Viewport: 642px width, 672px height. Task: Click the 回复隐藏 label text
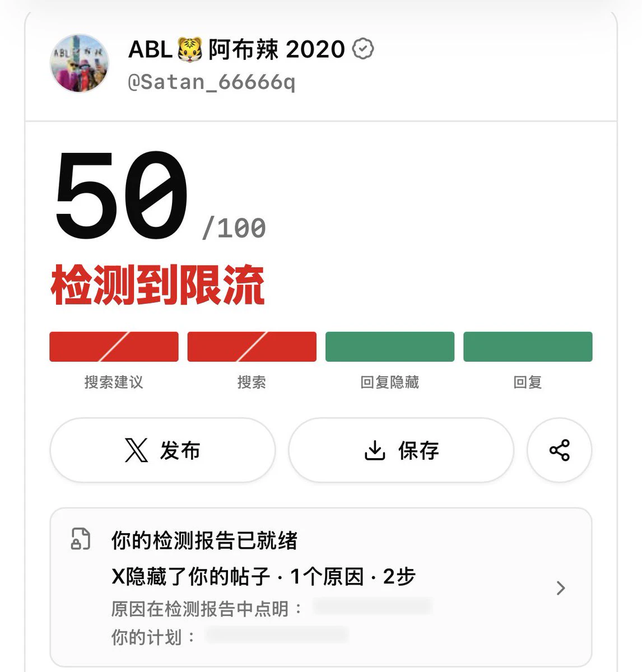(x=390, y=382)
